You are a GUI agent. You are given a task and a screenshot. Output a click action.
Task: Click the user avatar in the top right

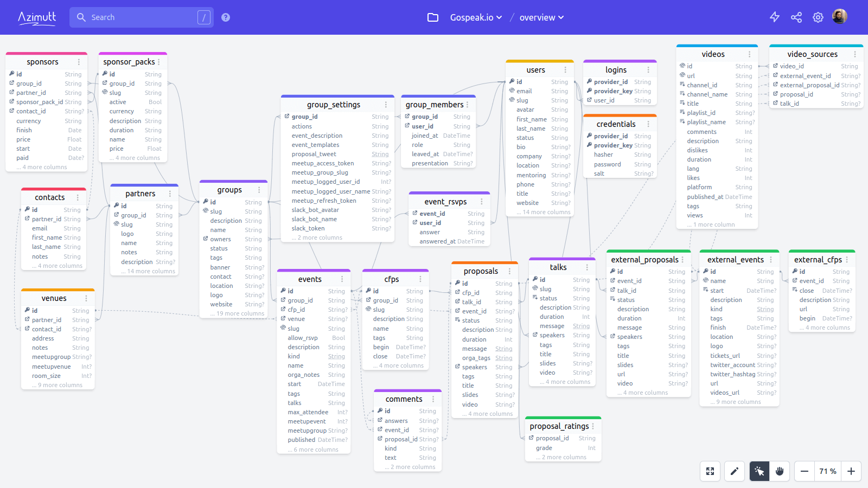(839, 16)
